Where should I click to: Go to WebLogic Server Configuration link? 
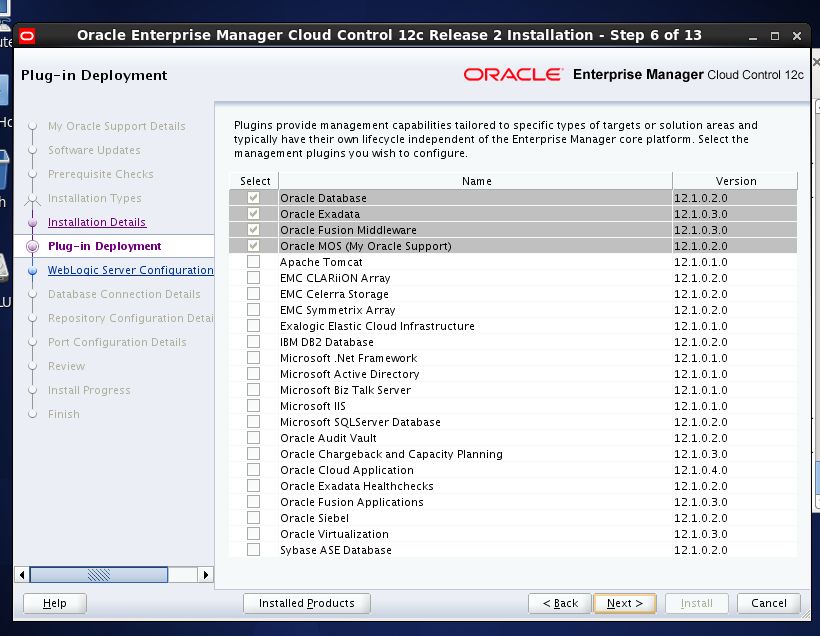click(130, 270)
